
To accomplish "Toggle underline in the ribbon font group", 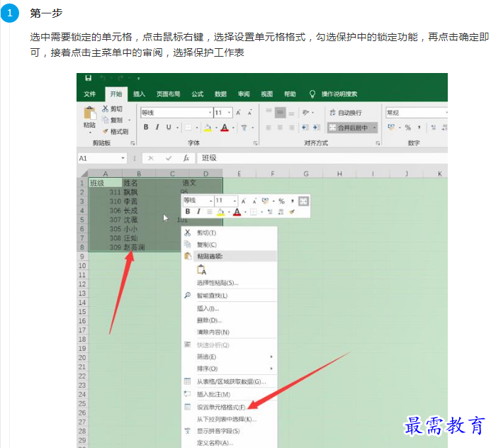I will 169,127.
